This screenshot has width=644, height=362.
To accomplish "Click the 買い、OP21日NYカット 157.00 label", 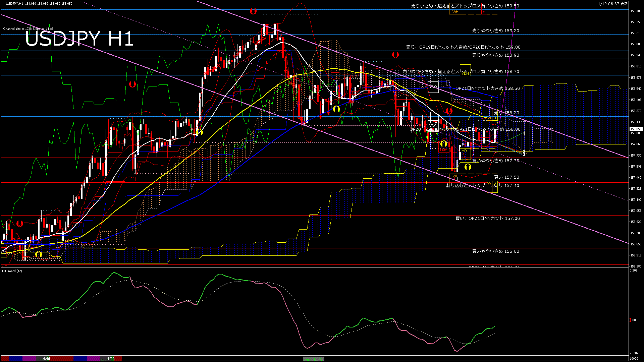I will point(487,218).
